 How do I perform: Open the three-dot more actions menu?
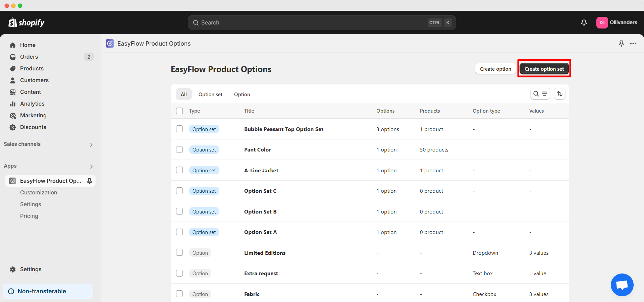pos(633,43)
